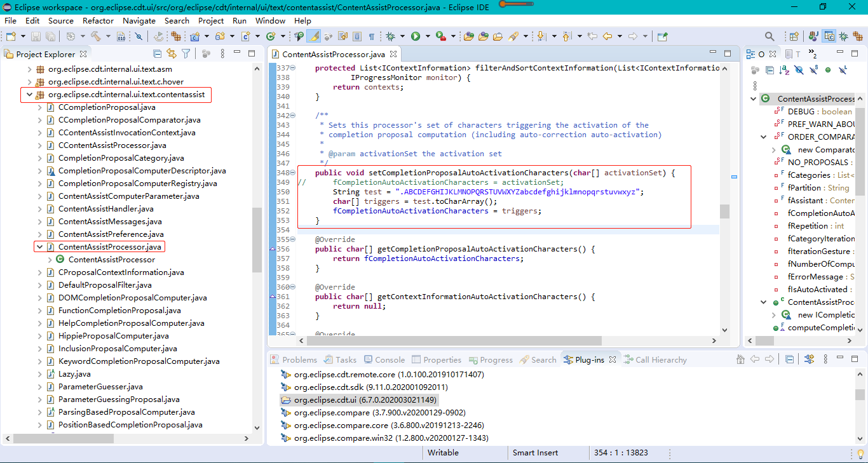This screenshot has width=868, height=463.
Task: Click the Search flashlight toolbar icon
Action: click(514, 36)
